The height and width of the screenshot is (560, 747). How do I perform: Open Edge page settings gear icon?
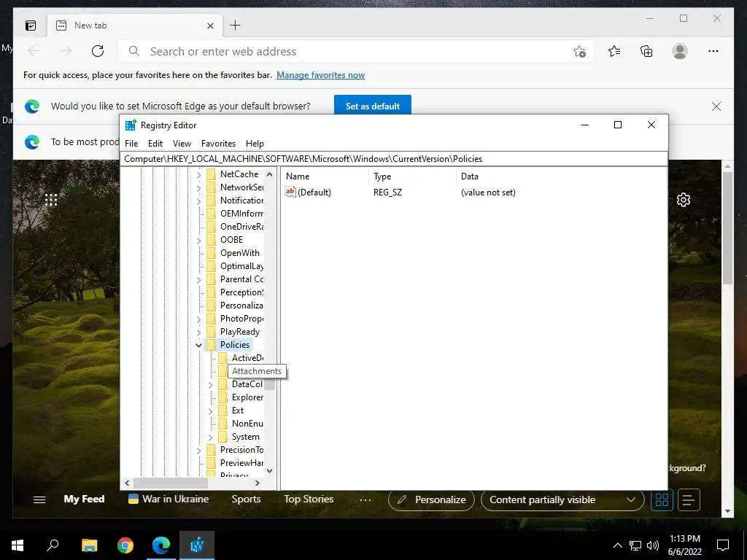pos(683,200)
